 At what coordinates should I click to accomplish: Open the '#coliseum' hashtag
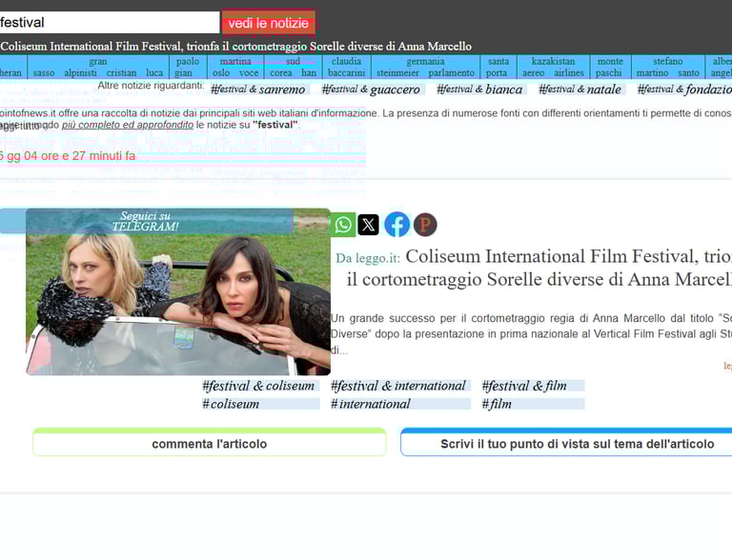coord(260,404)
